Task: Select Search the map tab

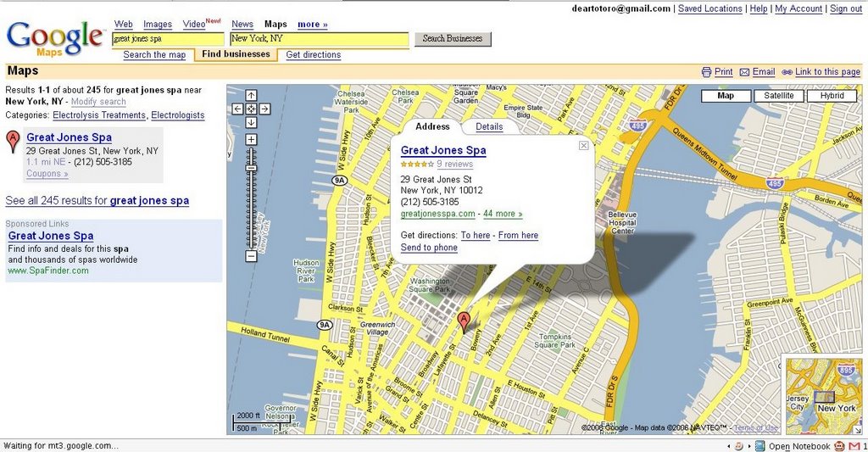Action: point(154,54)
